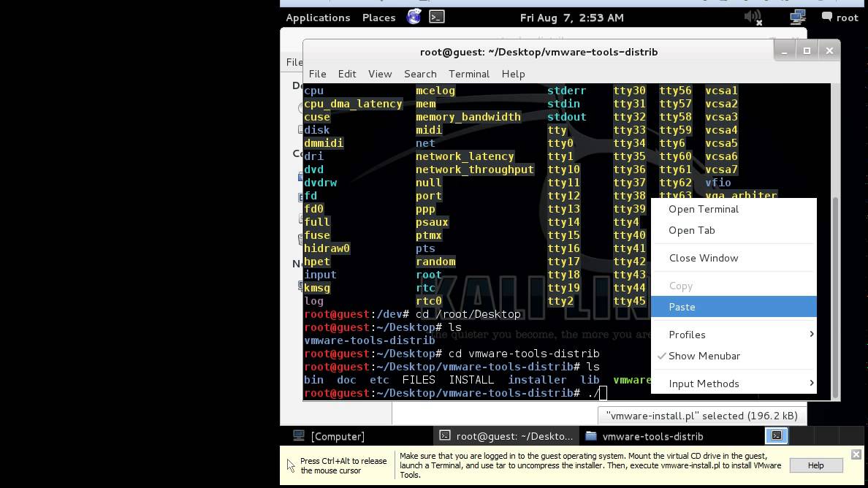Click 'INSTALL' in the ls output
868x488 pixels.
[x=471, y=380]
